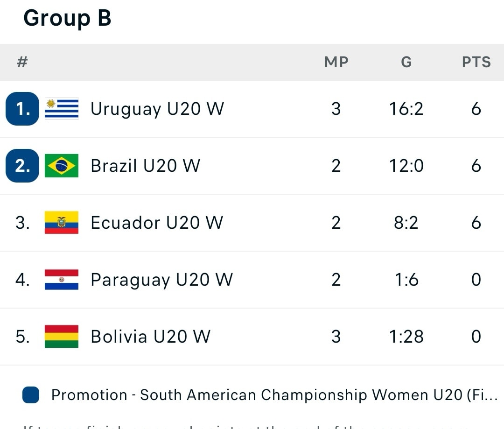Click the PTS column header
Viewport: 504px width, 429px height.
coord(476,62)
